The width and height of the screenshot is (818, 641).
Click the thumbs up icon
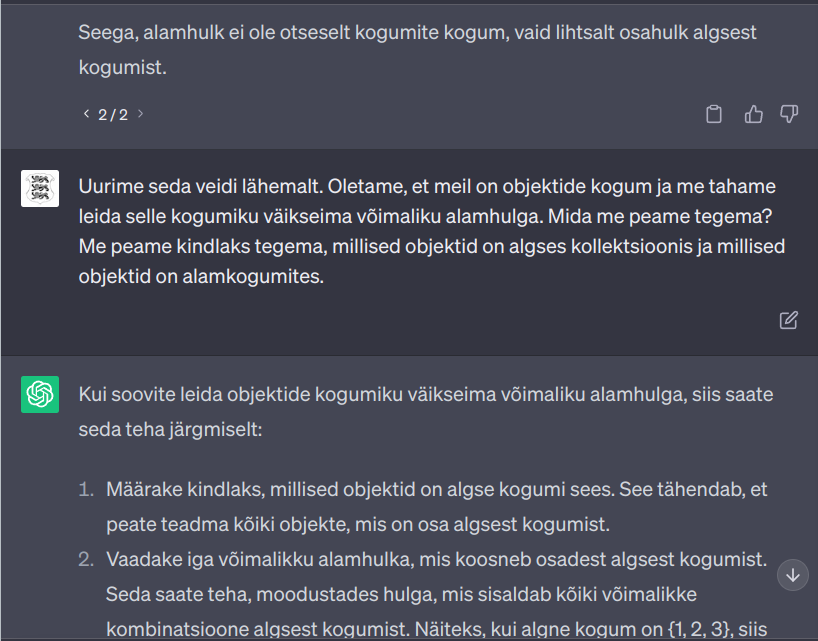tap(754, 114)
